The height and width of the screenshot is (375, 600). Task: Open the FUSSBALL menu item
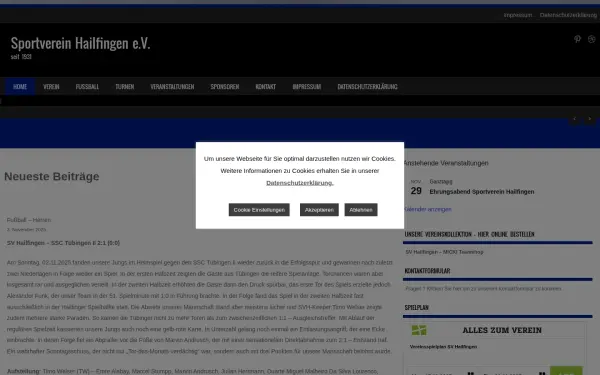pyautogui.click(x=87, y=87)
